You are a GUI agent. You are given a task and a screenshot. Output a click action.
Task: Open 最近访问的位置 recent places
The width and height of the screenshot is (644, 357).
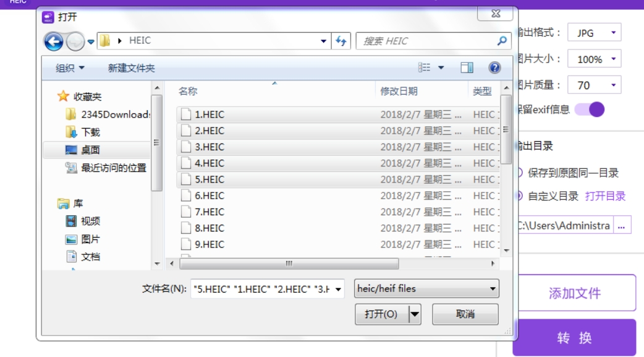tap(106, 168)
